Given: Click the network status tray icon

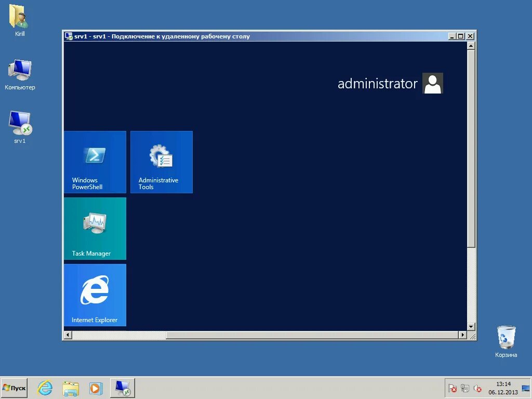Looking at the screenshot, I should pos(465,388).
